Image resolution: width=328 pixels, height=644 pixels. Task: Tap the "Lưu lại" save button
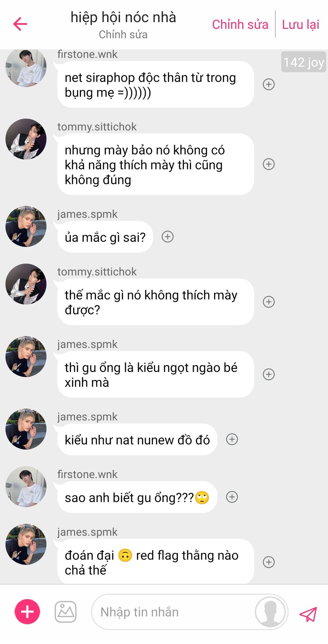tap(300, 24)
